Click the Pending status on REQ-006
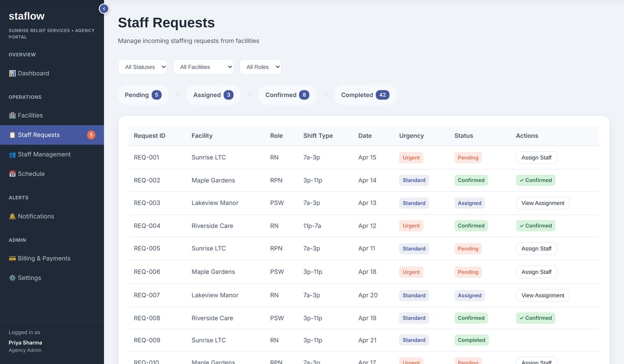This screenshot has width=624, height=364. (468, 272)
